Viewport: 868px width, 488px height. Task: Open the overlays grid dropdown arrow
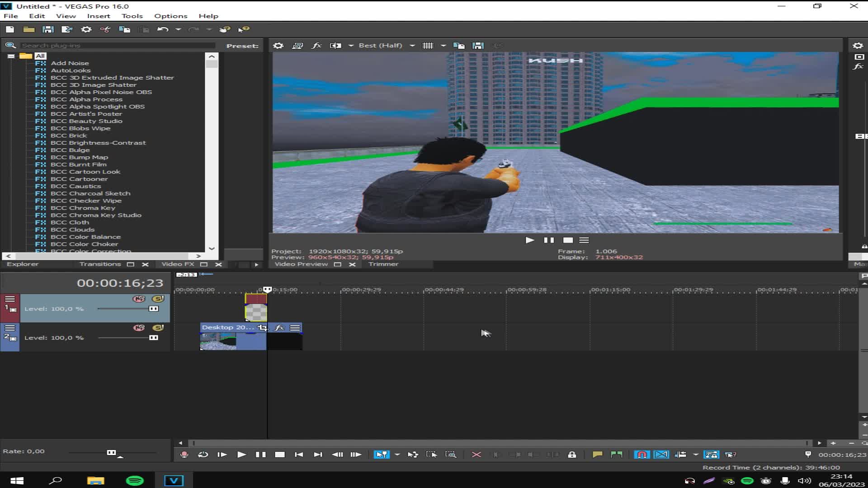(443, 46)
